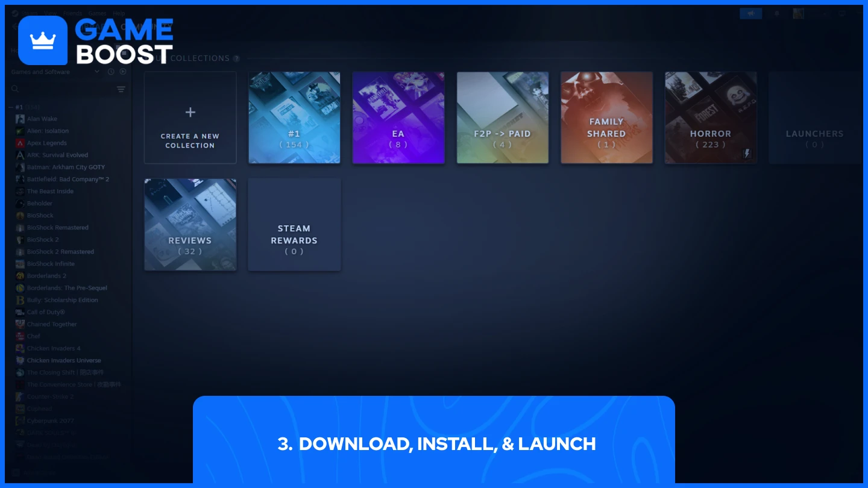Click Create a New Collection tile
This screenshot has width=868, height=488.
pyautogui.click(x=190, y=117)
